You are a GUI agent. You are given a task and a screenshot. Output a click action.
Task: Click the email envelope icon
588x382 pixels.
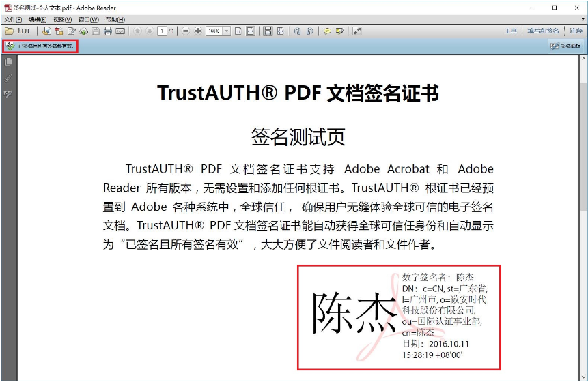pyautogui.click(x=120, y=31)
